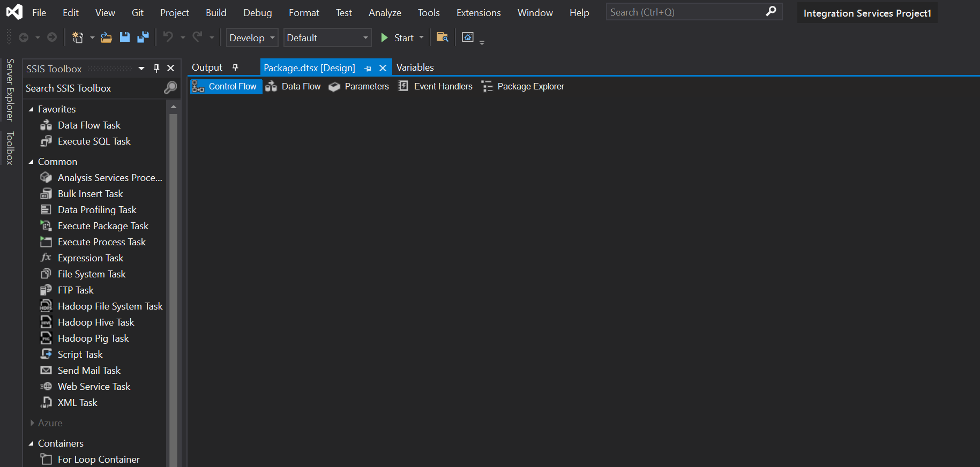Click the Undo arrow icon
The height and width of the screenshot is (467, 980).
pos(168,37)
